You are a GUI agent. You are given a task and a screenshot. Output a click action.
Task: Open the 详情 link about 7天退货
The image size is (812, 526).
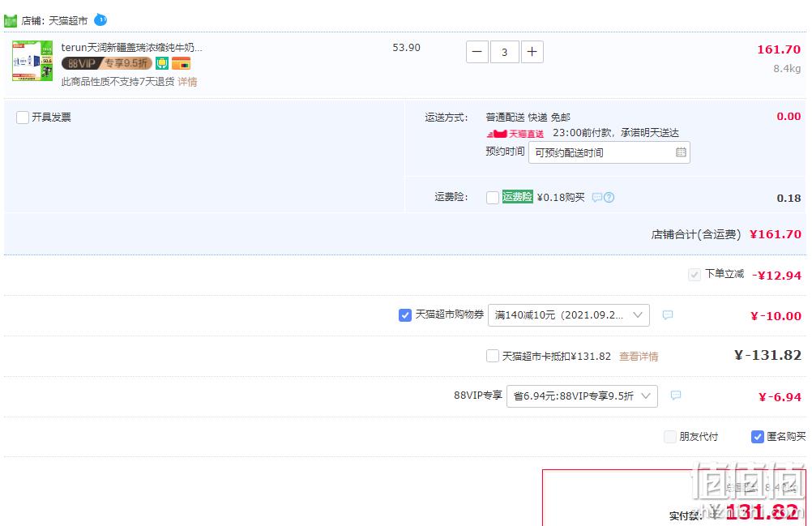[x=187, y=82]
